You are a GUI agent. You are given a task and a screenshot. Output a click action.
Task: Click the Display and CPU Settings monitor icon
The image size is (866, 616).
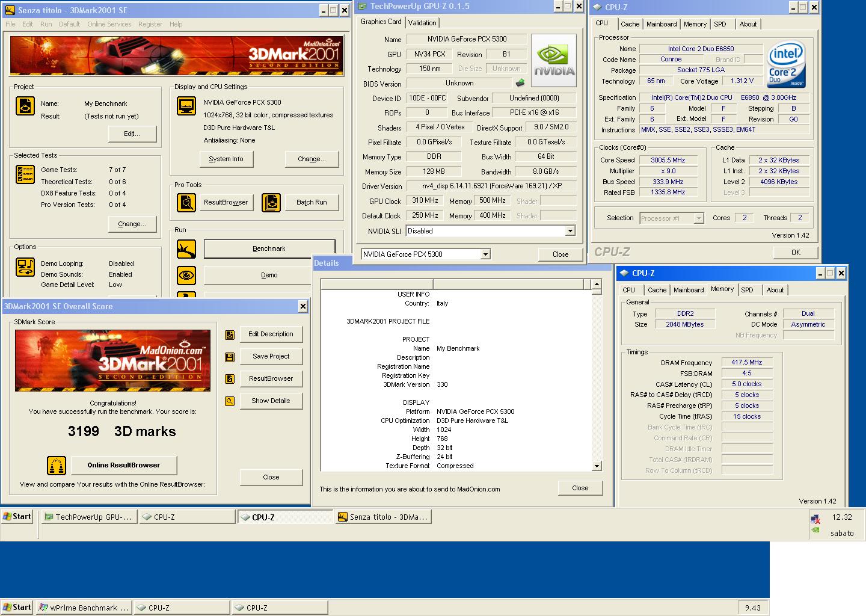(186, 106)
